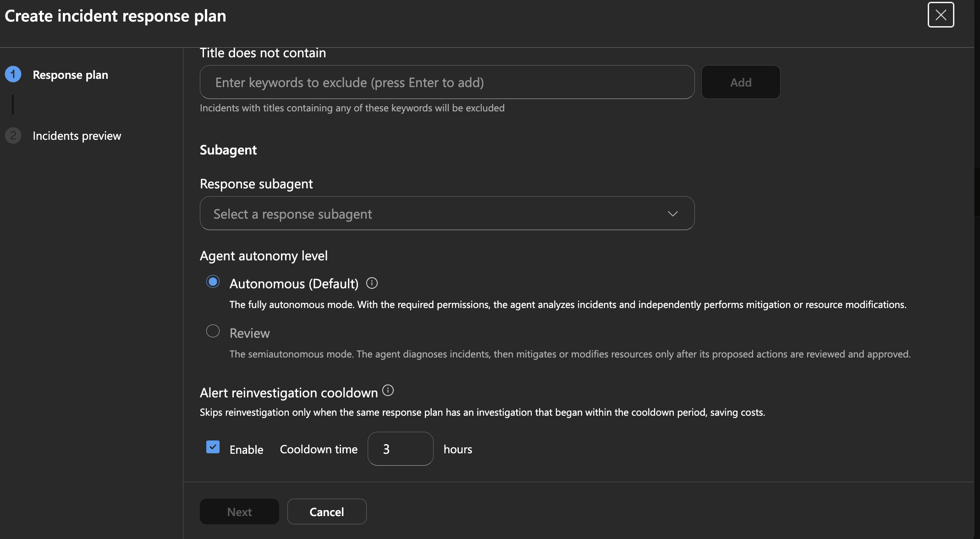Click the Skips reinvestigation description text
This screenshot has width=980, height=539.
482,412
